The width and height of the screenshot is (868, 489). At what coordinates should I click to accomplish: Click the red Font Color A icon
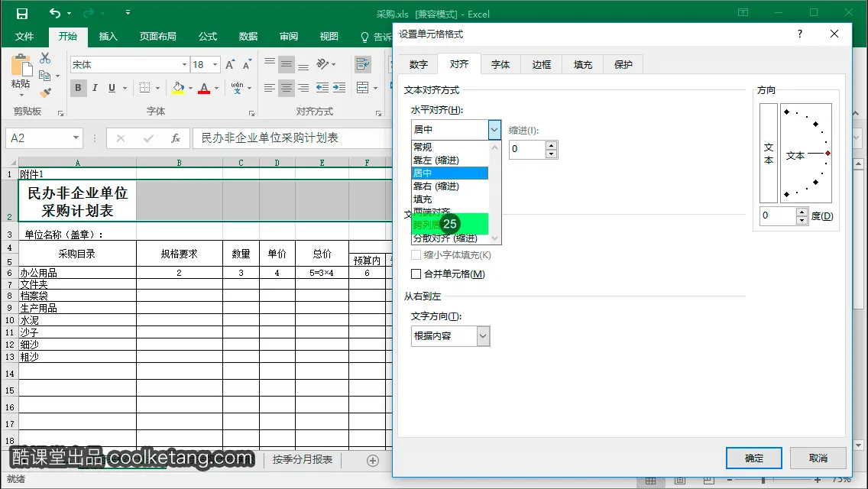204,88
